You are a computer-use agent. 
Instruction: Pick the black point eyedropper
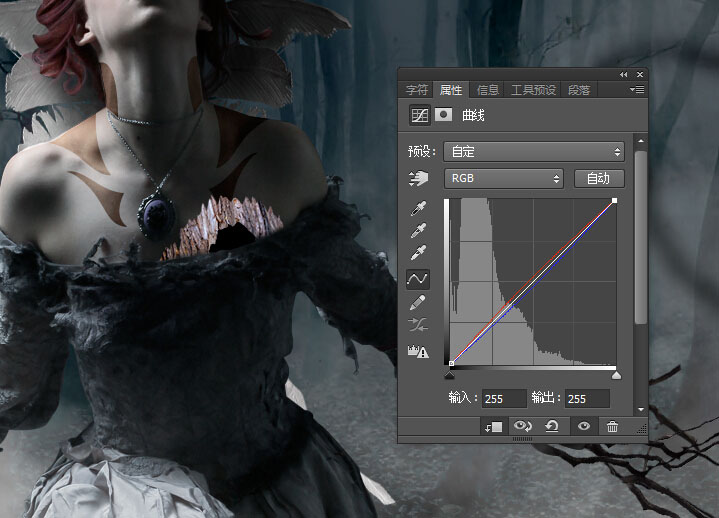418,209
